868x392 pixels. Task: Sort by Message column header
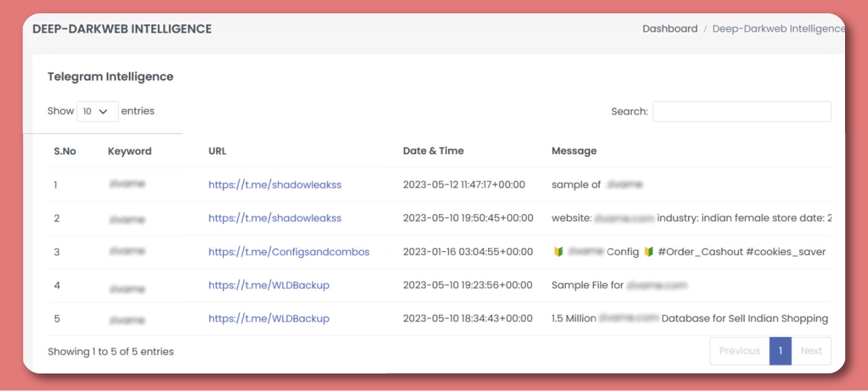574,151
